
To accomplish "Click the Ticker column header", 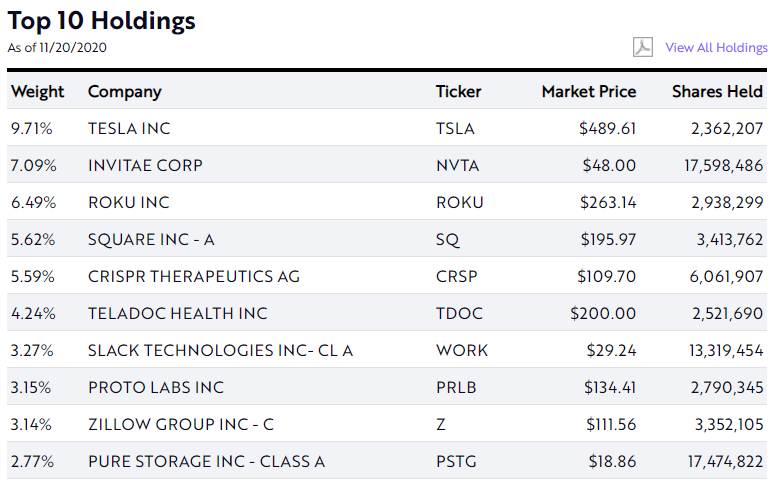I will coord(458,92).
